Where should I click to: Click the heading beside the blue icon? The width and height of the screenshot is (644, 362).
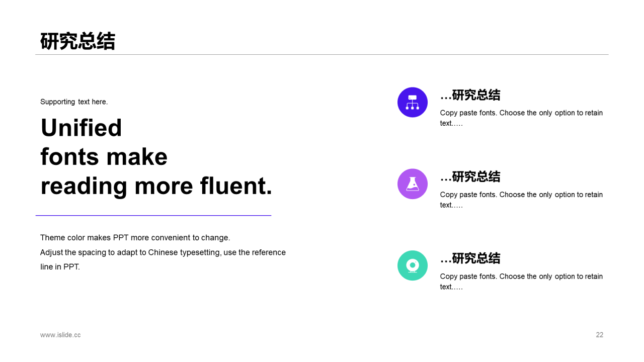470,95
